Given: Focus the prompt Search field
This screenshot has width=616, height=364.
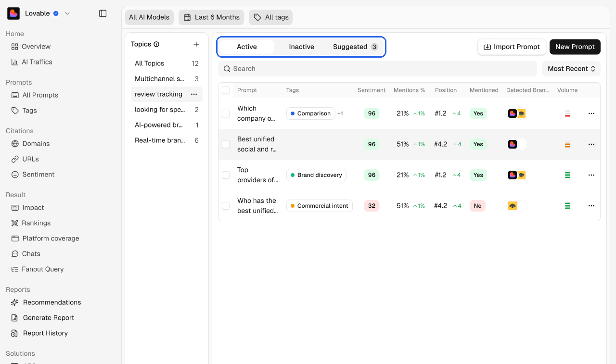Looking at the screenshot, I should 377,69.
